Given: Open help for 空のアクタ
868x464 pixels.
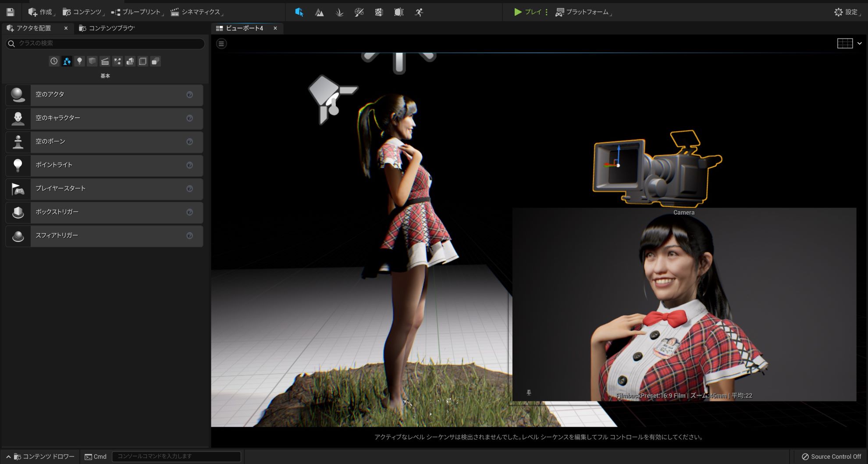Looking at the screenshot, I should pyautogui.click(x=190, y=95).
